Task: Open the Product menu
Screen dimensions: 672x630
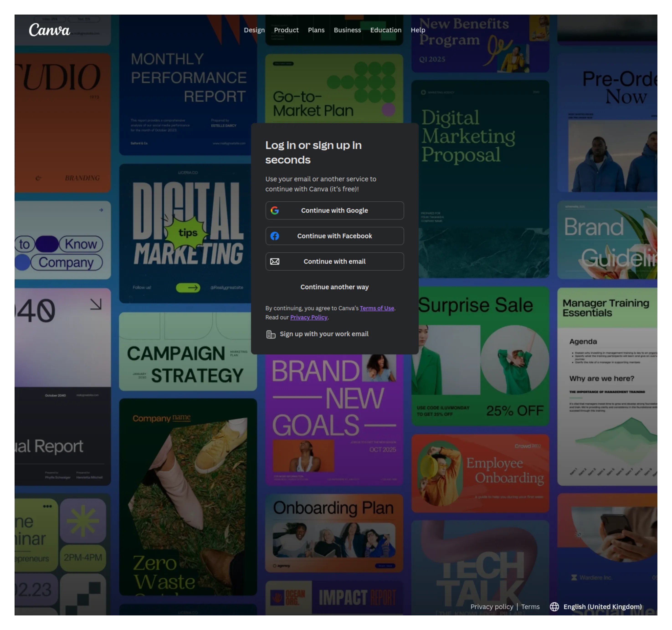Action: [286, 30]
